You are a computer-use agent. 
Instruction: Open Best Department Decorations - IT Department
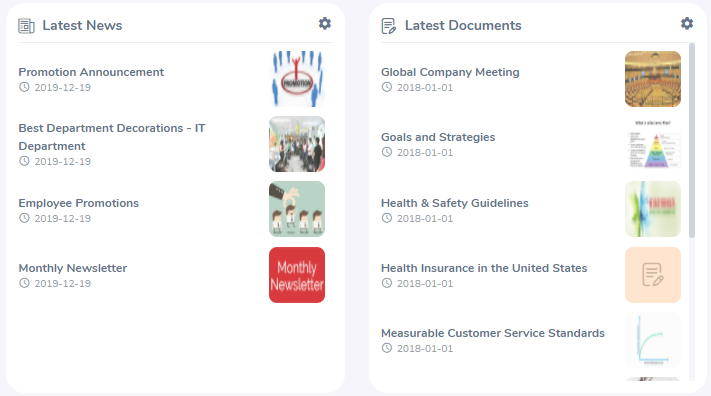pyautogui.click(x=112, y=137)
